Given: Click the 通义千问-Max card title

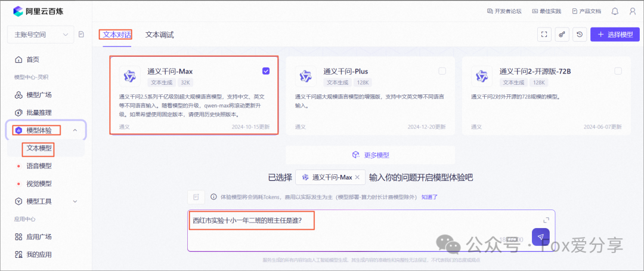Looking at the screenshot, I should (170, 71).
